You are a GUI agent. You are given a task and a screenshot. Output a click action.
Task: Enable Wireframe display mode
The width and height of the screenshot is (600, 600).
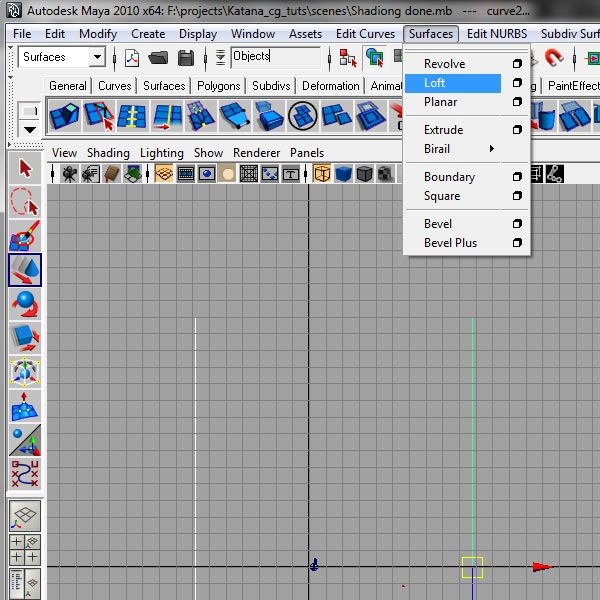click(x=322, y=174)
